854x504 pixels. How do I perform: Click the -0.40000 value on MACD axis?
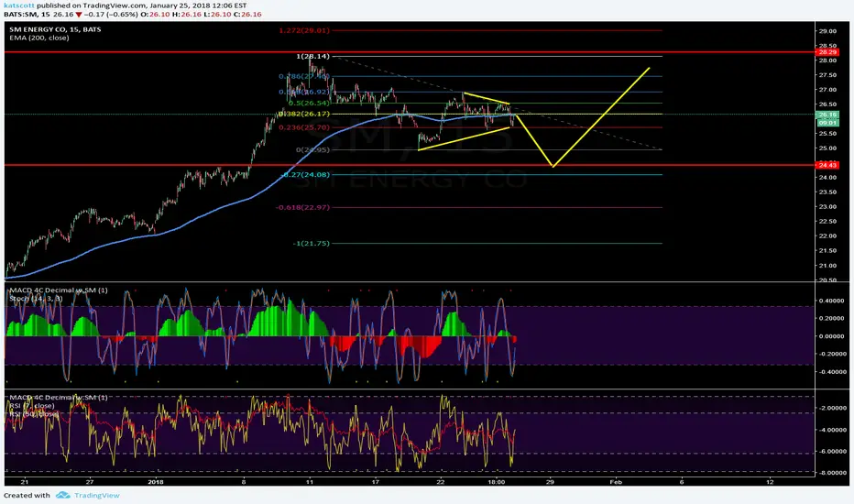click(x=832, y=372)
